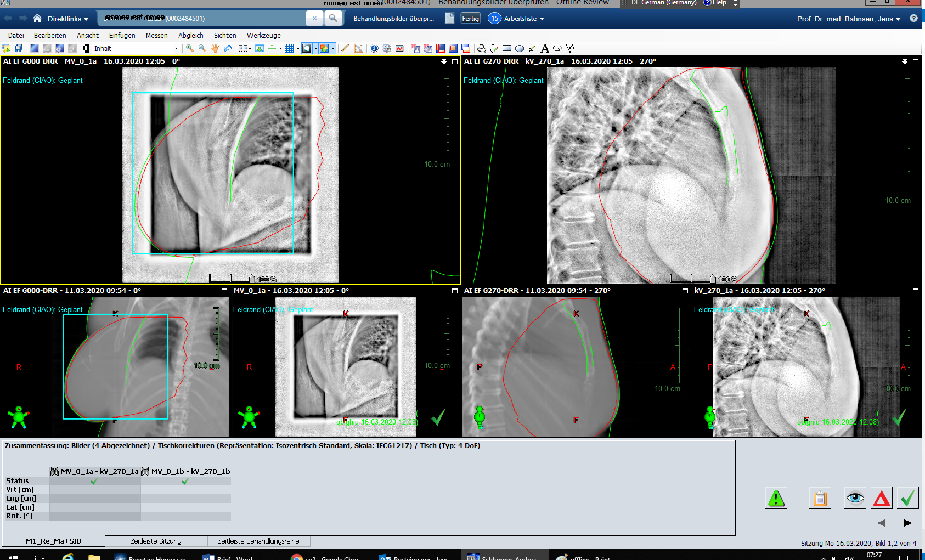The image size is (925, 560).
Task: Switch to Zeitleiste Behandlungsreihe tab
Action: (258, 541)
